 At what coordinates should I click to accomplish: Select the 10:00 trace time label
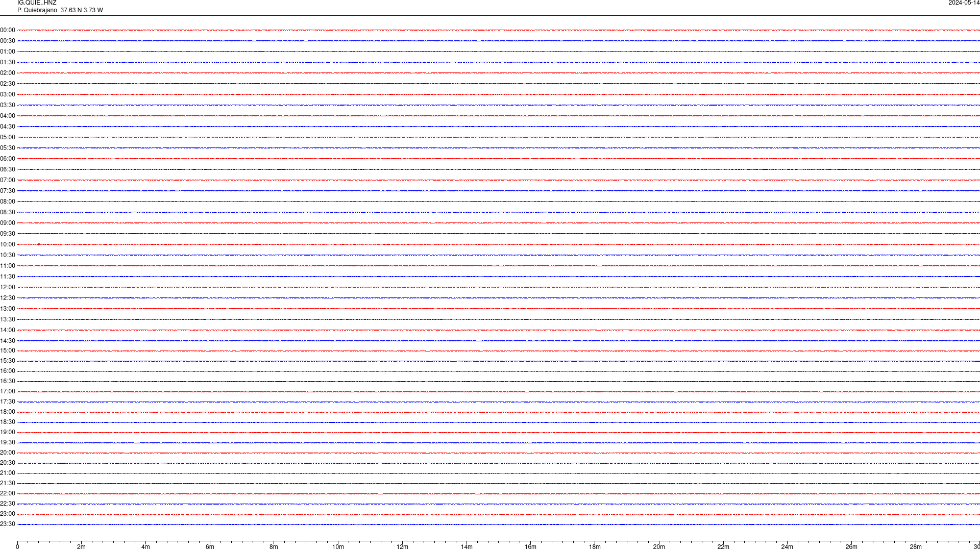(8, 244)
